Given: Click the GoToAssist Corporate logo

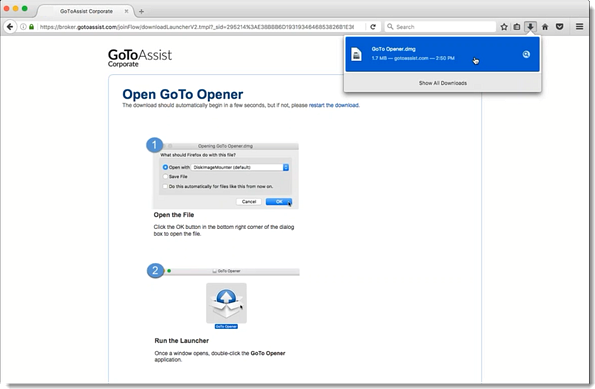Looking at the screenshot, I should (140, 58).
